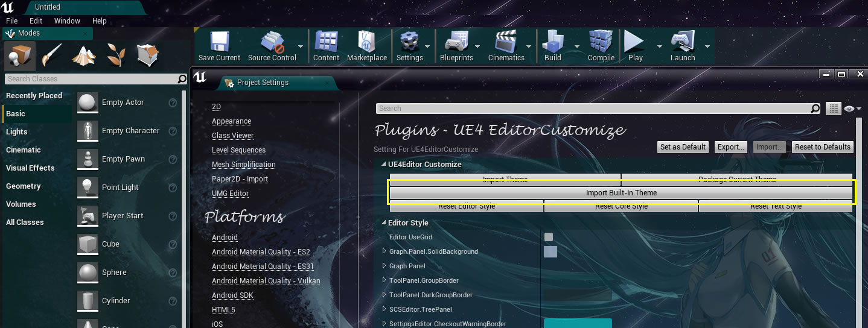Open the Content browser icon
The width and height of the screenshot is (868, 328).
click(326, 42)
